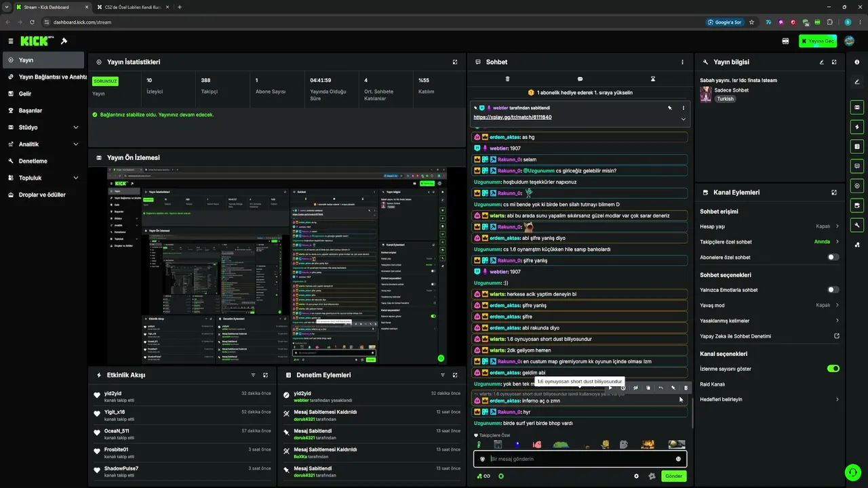Image resolution: width=868 pixels, height=488 pixels.
Task: Open Yapay Zeka ile Sohbet Denetimi
Action: click(770, 336)
